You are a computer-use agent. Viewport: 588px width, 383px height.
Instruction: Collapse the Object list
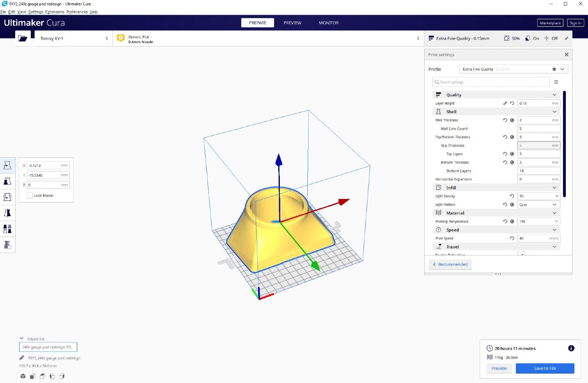coord(22,339)
